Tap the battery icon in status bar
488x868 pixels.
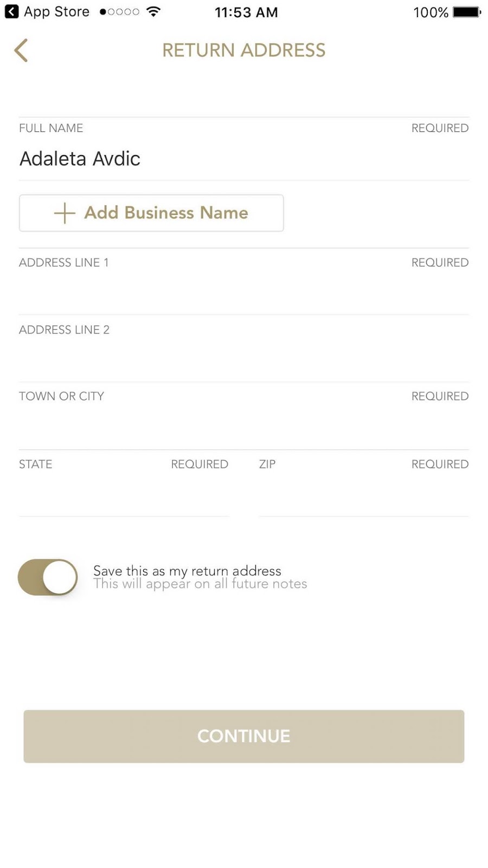coord(467,12)
